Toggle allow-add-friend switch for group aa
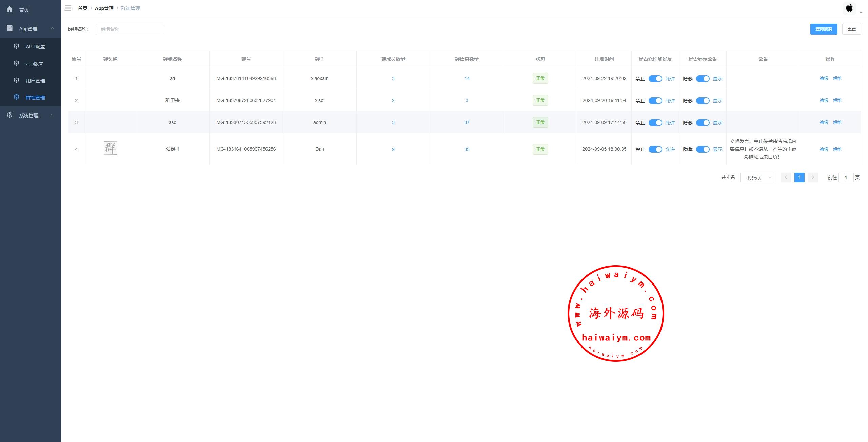The image size is (868, 442). (x=655, y=79)
